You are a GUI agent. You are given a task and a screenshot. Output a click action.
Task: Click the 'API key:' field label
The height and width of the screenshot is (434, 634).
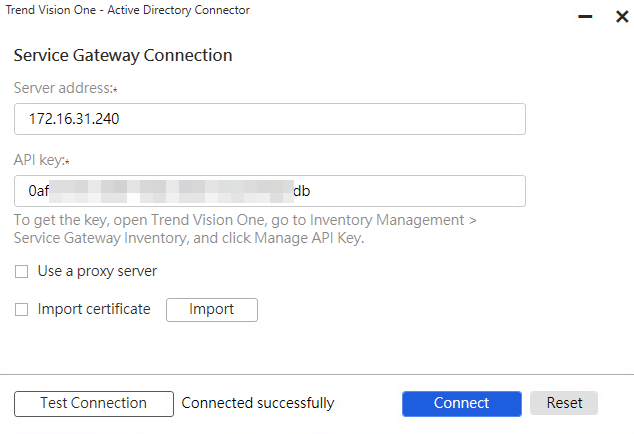click(x=38, y=160)
